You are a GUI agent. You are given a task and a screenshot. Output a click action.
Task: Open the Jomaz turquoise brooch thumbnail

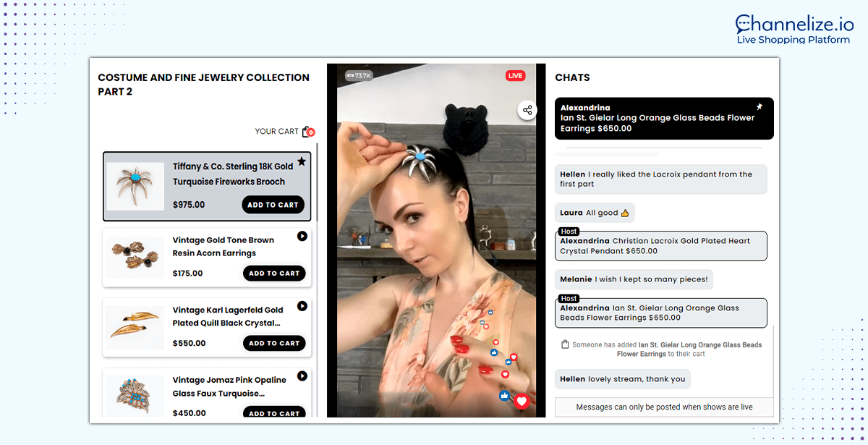136,396
